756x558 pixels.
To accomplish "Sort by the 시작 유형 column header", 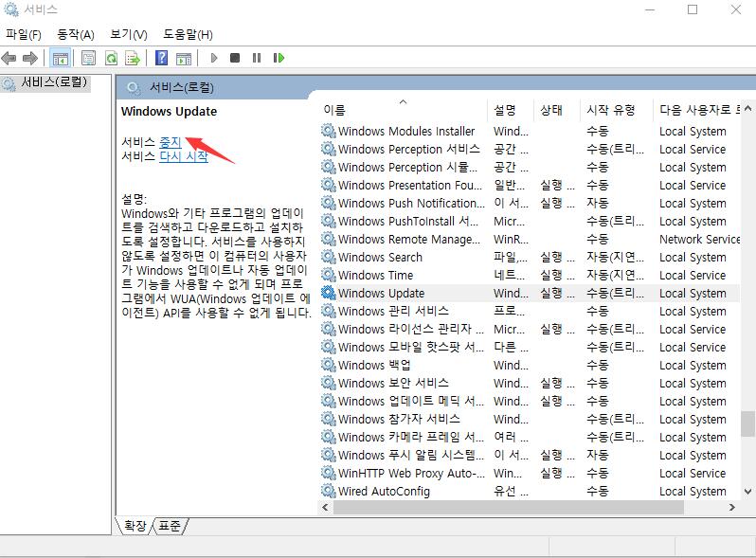I will [x=610, y=110].
